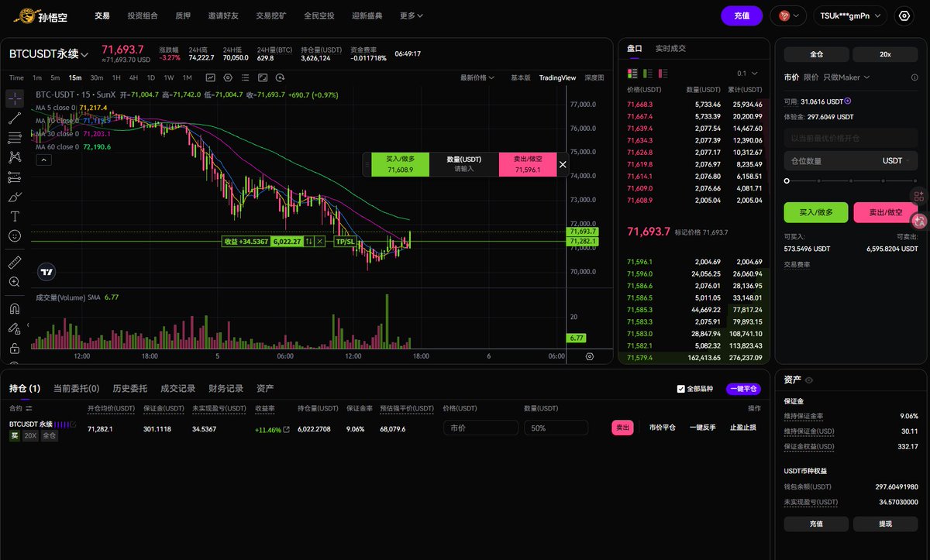The height and width of the screenshot is (560, 930).
Task: Open account settings gear icon
Action: [x=904, y=15]
